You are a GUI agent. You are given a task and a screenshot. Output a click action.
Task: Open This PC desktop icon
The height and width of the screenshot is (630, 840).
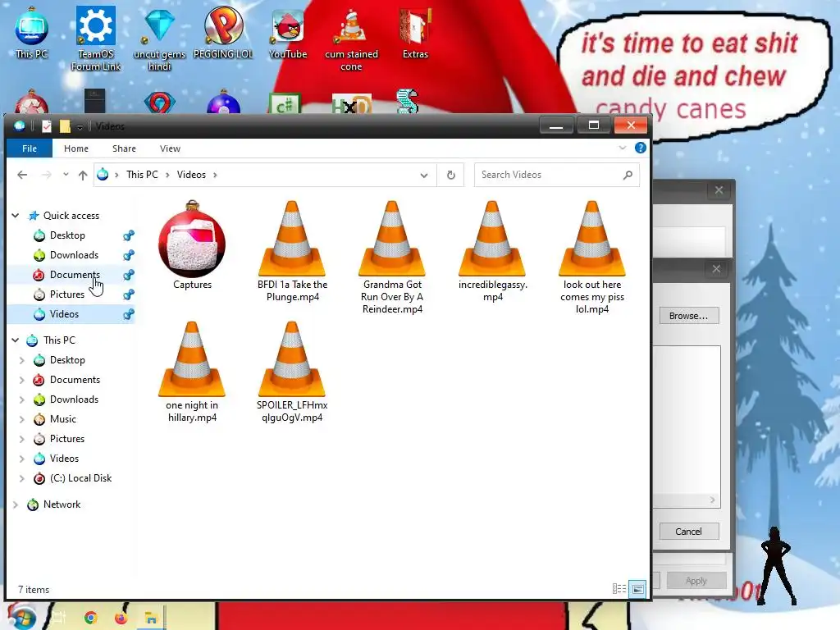click(x=32, y=33)
